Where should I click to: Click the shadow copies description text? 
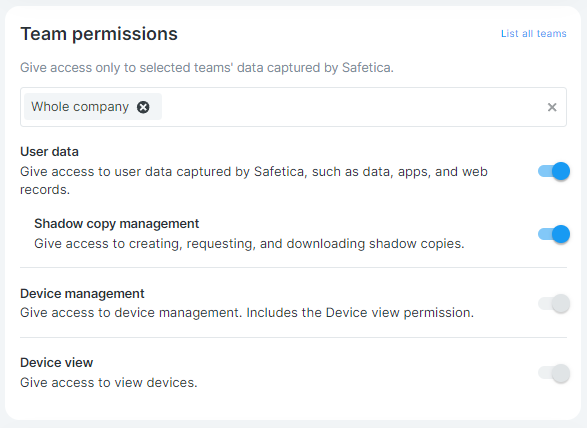click(x=249, y=244)
